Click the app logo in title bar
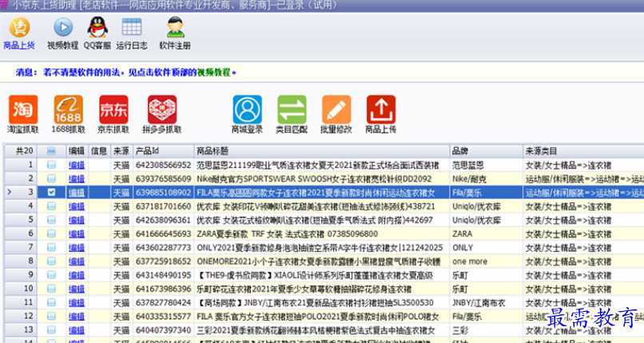 click(5, 5)
